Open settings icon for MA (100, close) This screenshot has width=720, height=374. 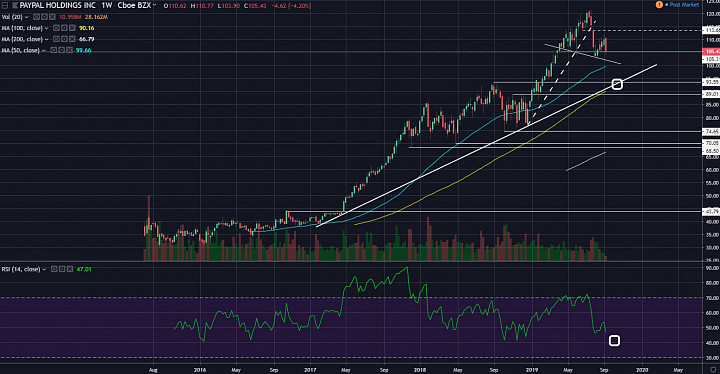click(64, 28)
